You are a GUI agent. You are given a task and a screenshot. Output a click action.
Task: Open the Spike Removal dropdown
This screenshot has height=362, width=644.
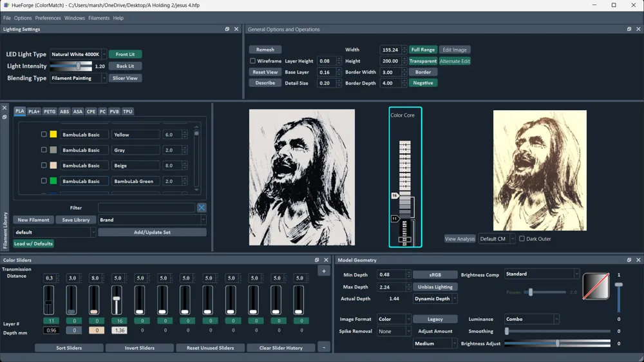tap(393, 331)
